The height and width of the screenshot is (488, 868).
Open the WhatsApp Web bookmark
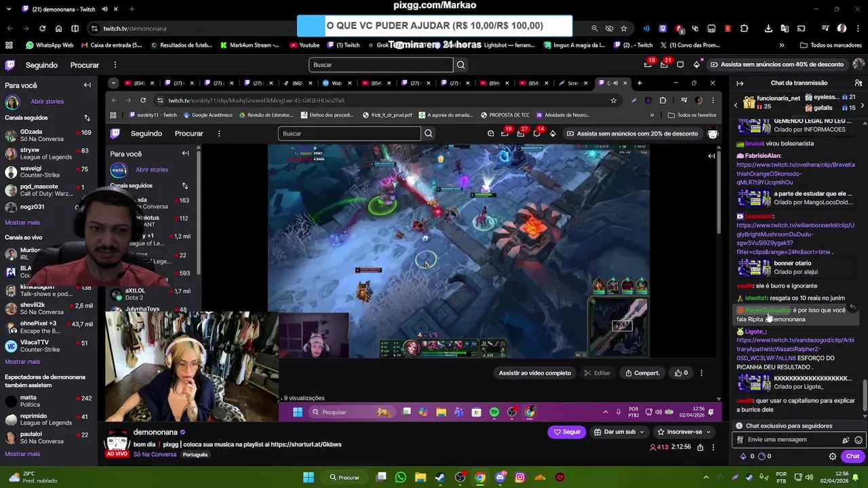50,45
